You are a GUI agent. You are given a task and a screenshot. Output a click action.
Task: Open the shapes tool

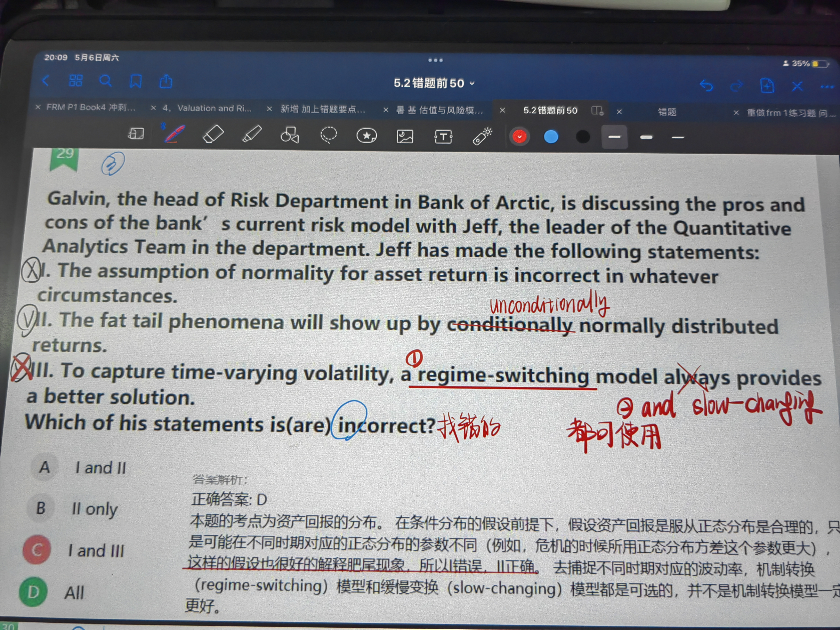(x=290, y=135)
